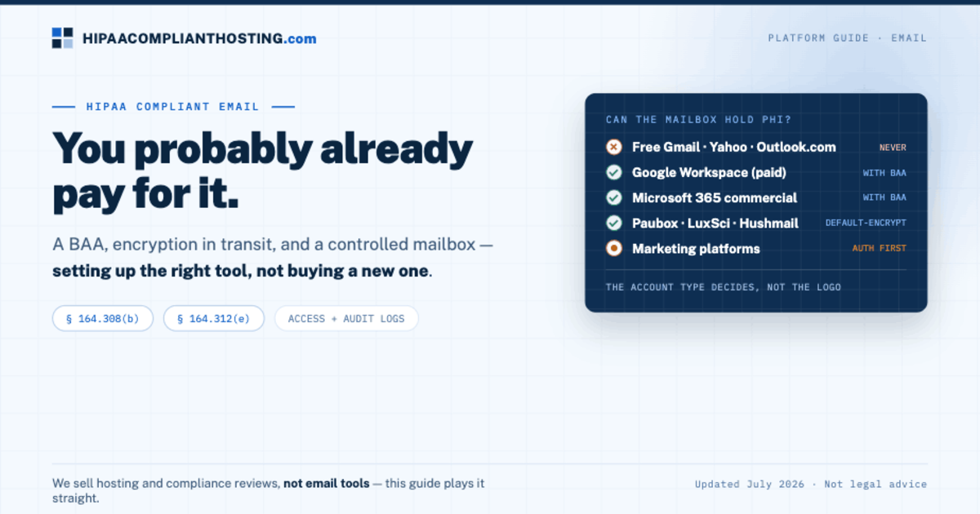This screenshot has height=514, width=980.
Task: Click the AUTH FIRST status label
Action: [880, 248]
